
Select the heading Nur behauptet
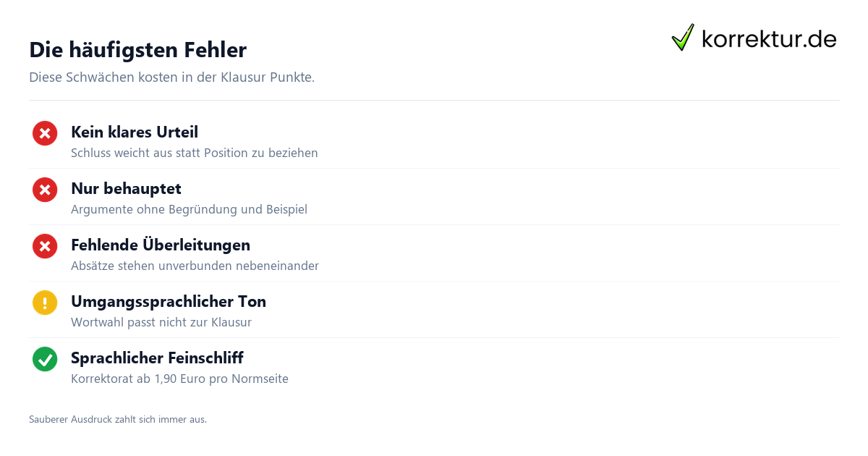pos(126,188)
